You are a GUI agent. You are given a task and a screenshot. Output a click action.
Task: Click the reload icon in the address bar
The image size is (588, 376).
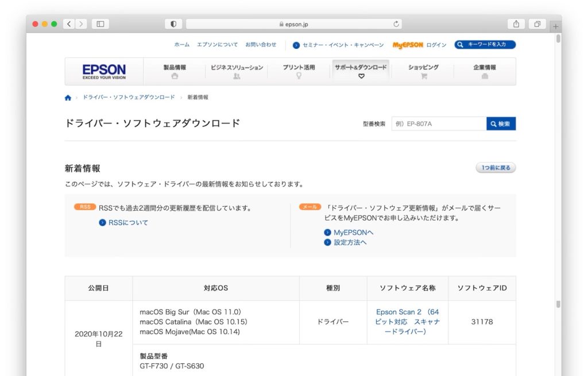(396, 24)
